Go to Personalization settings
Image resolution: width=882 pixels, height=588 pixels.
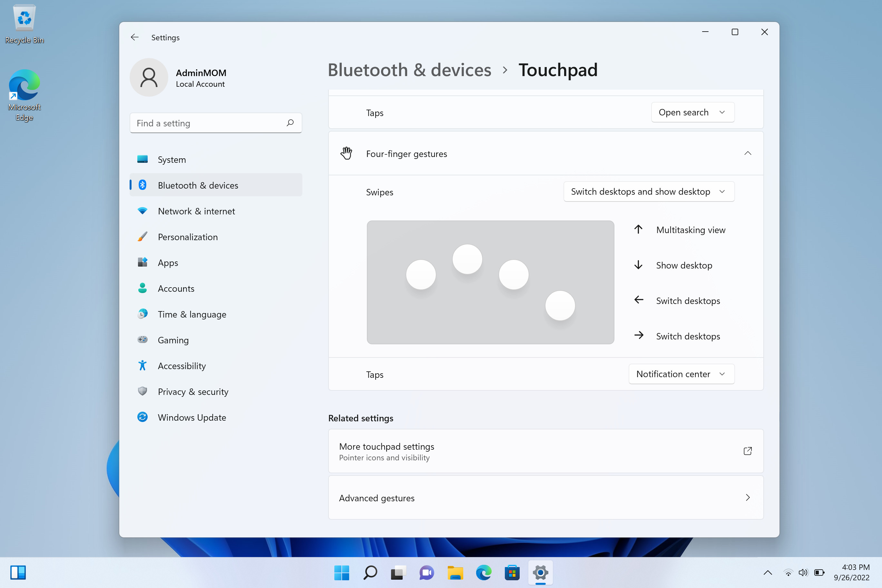tap(216, 237)
